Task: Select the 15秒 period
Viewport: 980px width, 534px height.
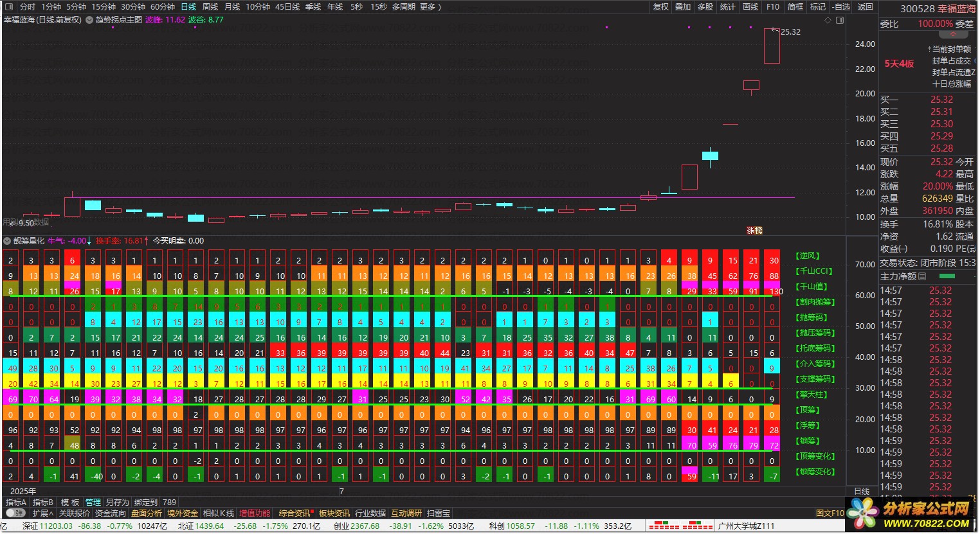Action: 379,6
